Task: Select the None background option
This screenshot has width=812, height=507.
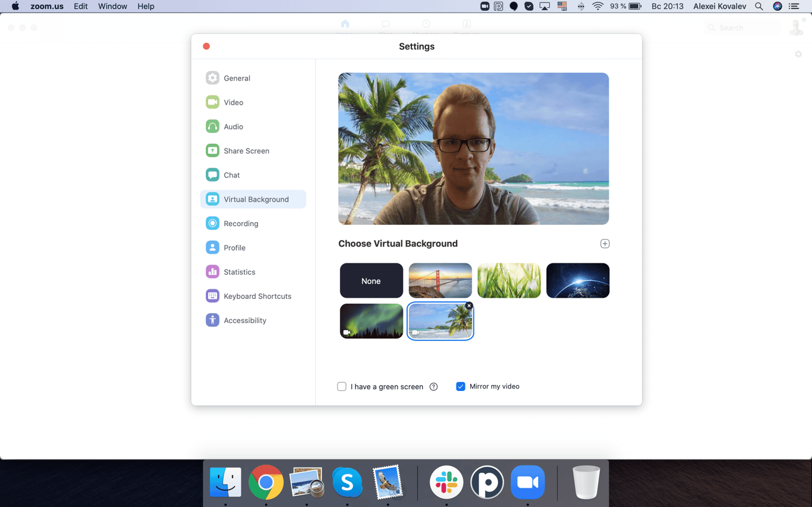Action: [x=371, y=280]
